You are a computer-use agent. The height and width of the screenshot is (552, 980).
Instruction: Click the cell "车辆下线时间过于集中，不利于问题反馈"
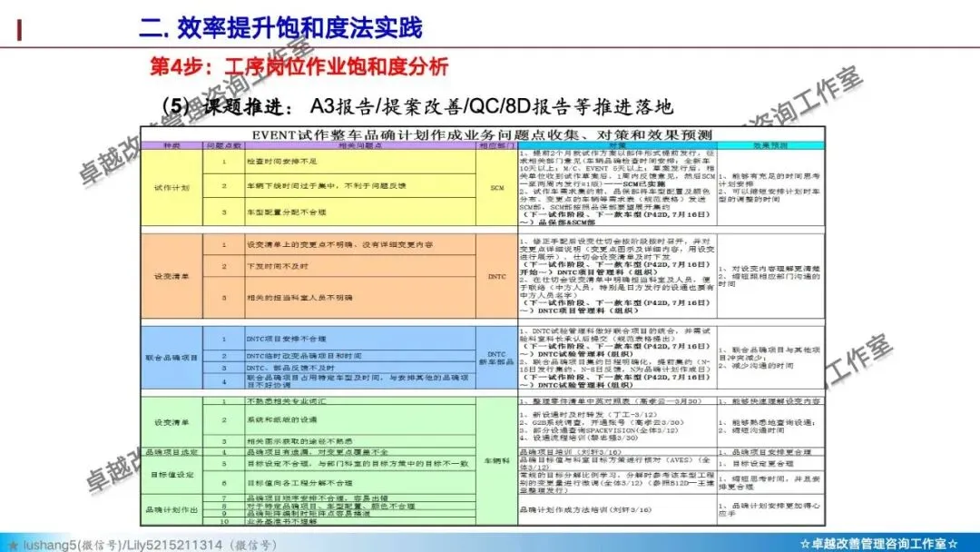click(x=360, y=186)
